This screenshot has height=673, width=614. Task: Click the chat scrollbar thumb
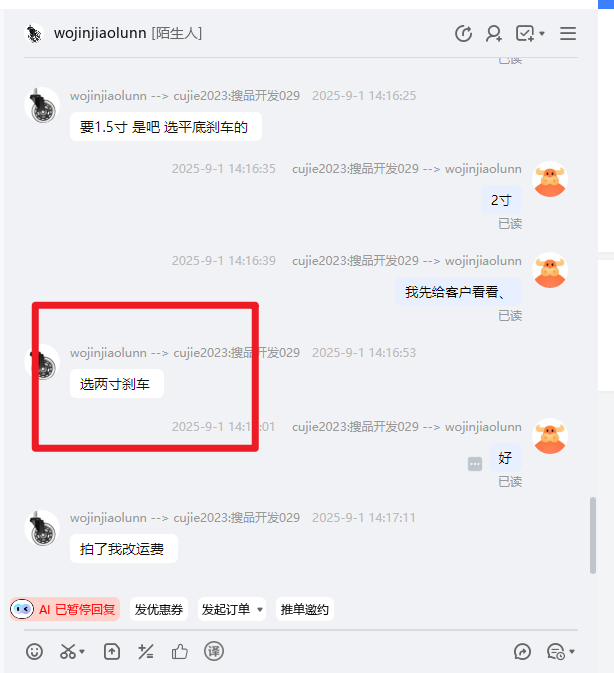(x=593, y=536)
